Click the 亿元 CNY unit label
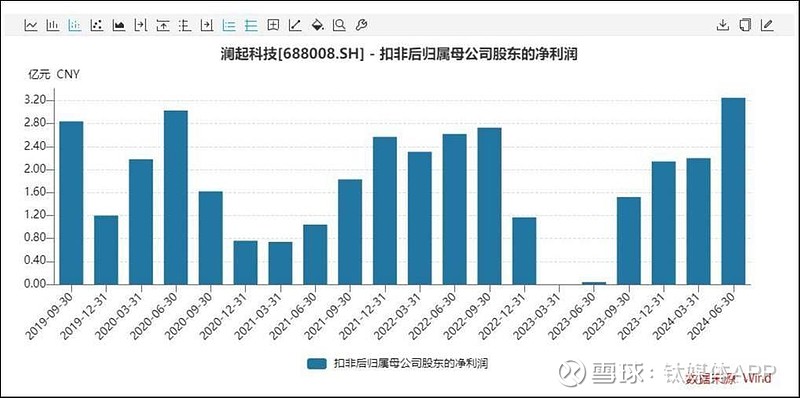800x398 pixels. click(x=54, y=74)
